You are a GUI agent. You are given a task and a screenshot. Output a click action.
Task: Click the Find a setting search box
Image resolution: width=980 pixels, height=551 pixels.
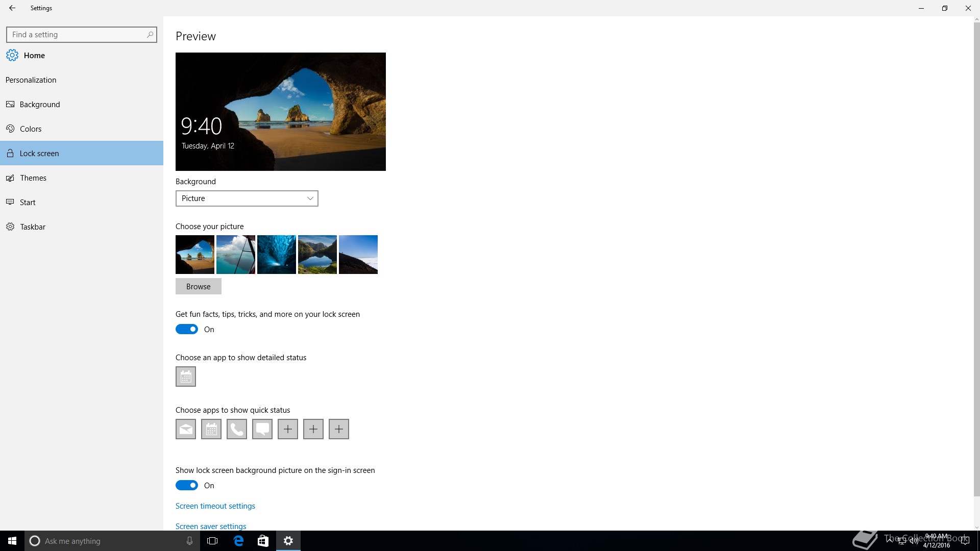[x=82, y=35]
